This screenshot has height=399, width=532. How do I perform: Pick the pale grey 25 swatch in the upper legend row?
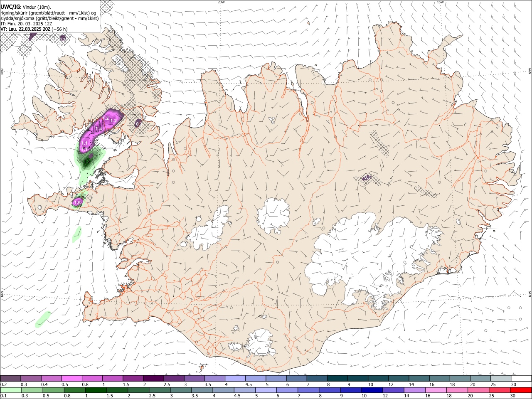click(501, 379)
